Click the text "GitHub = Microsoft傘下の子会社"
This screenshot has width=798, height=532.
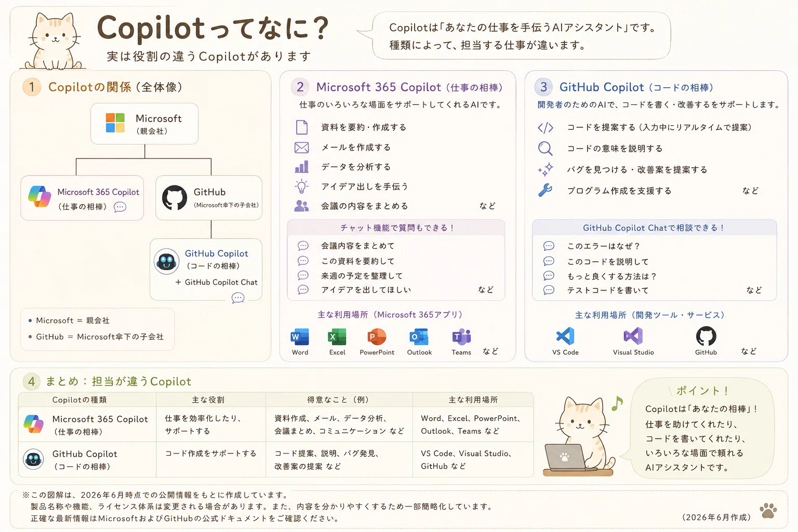100,337
